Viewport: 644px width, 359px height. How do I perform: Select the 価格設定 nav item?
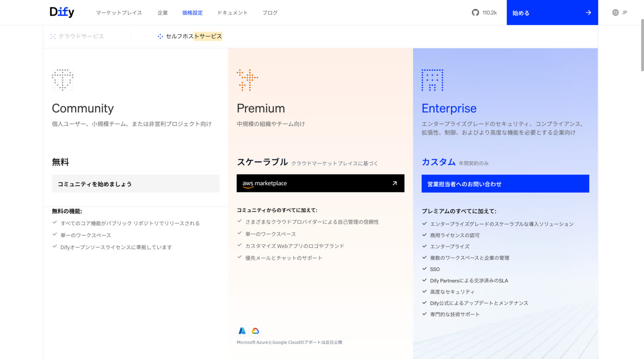(x=192, y=13)
